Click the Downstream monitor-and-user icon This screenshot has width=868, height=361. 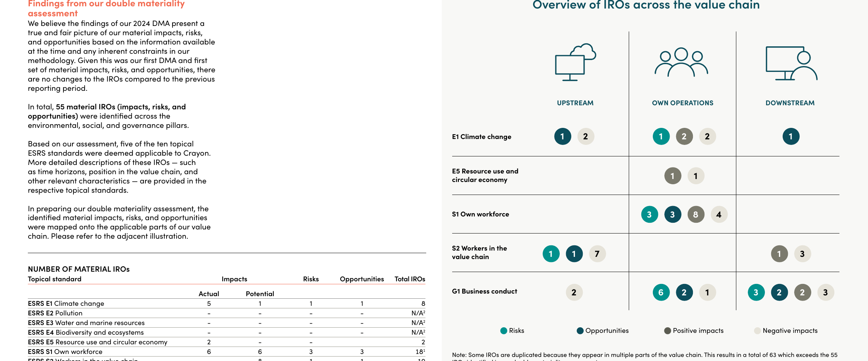792,63
